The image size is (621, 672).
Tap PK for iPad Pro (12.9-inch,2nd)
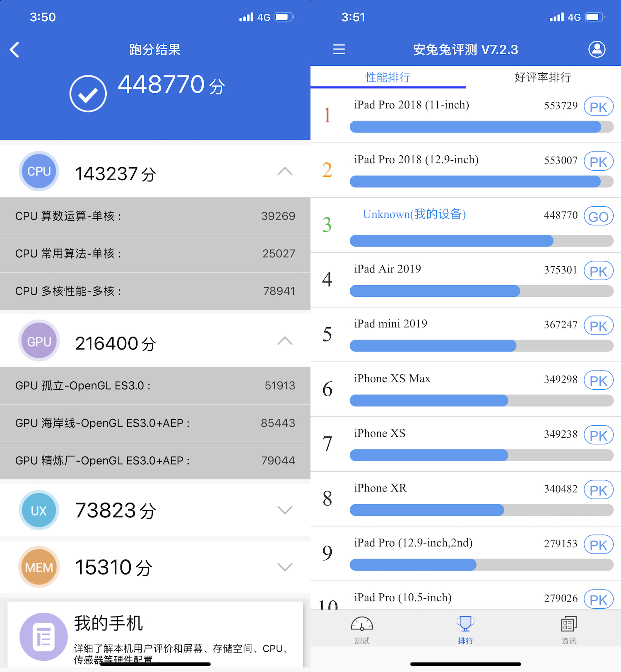pyautogui.click(x=598, y=545)
